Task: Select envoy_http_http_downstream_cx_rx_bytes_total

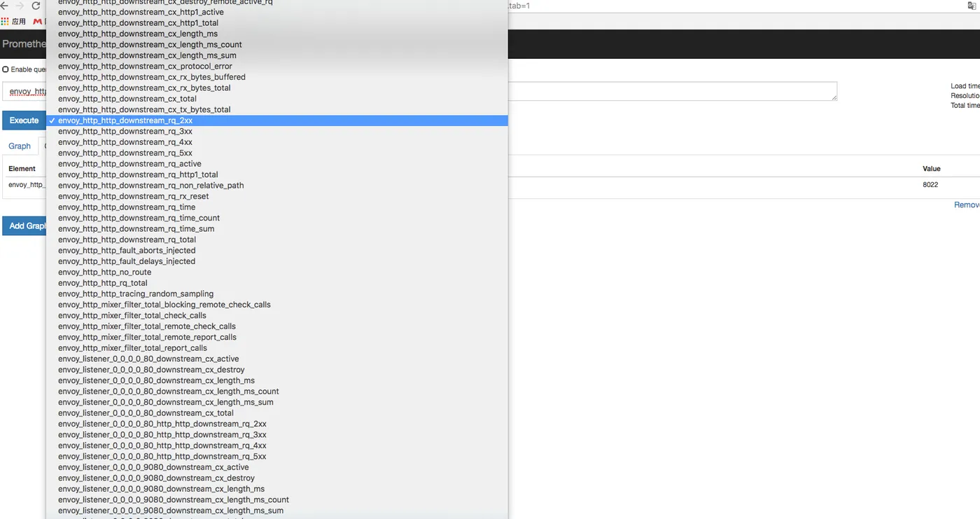Action: 277,88
